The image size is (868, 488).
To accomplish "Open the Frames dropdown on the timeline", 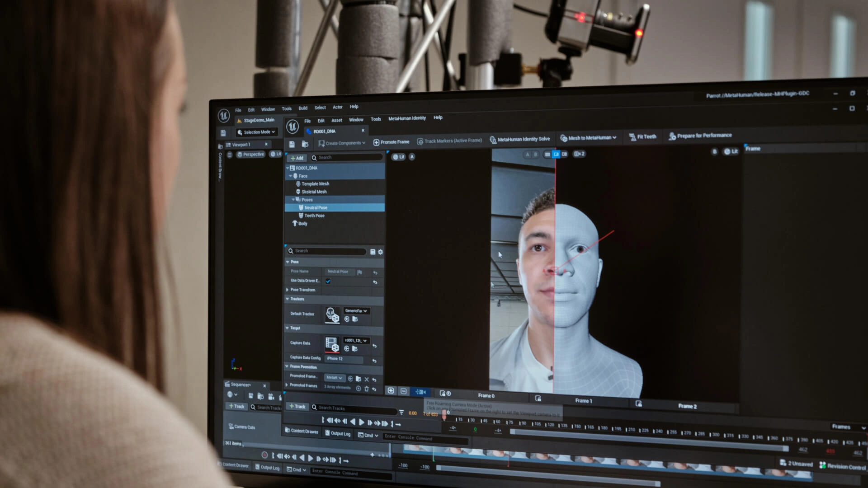I will pyautogui.click(x=849, y=427).
